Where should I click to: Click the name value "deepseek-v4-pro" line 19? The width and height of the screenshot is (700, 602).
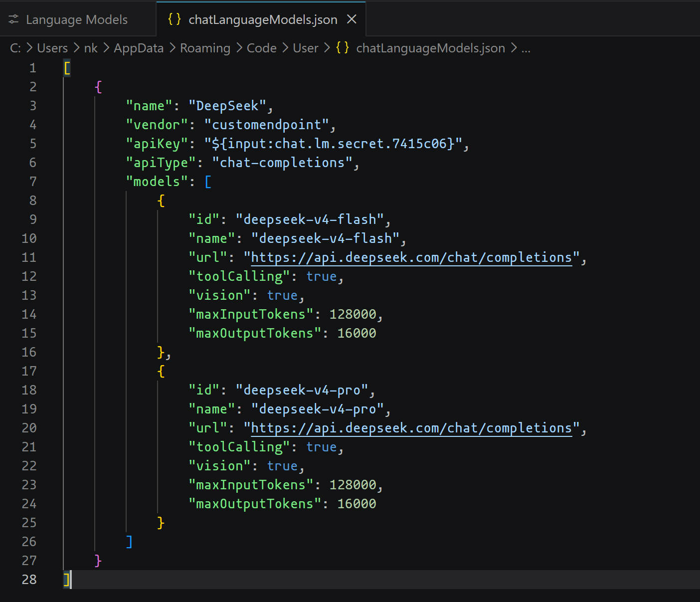318,409
